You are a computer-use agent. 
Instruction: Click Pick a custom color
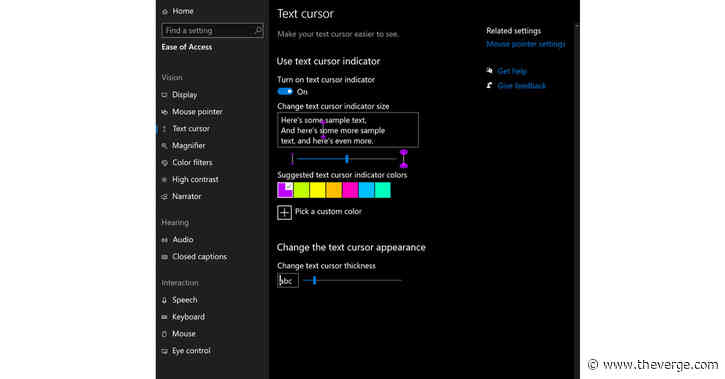(x=328, y=212)
